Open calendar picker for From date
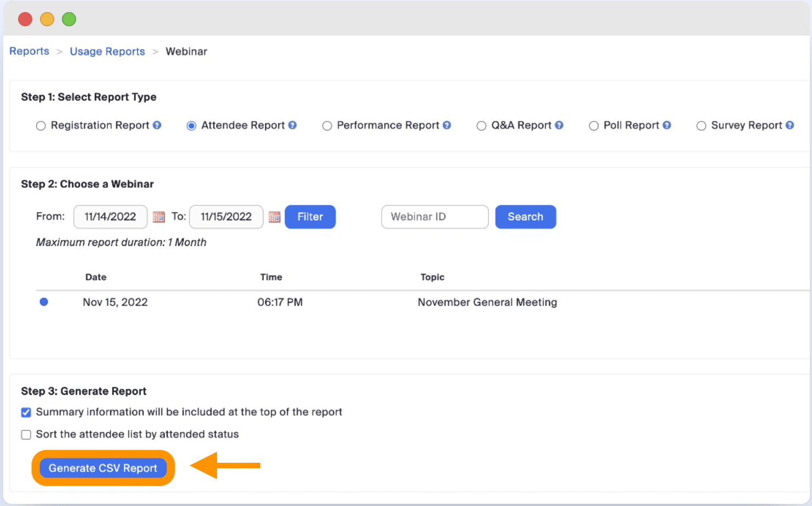 [x=159, y=217]
